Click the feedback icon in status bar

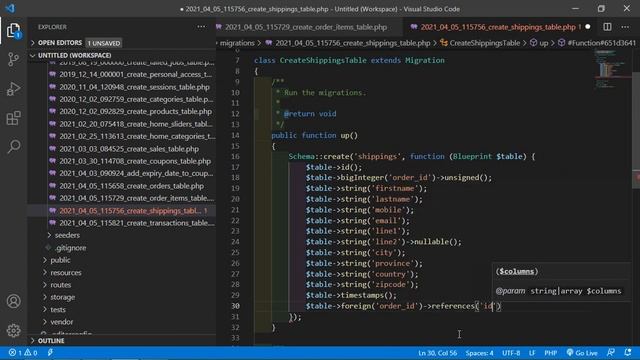click(611, 353)
